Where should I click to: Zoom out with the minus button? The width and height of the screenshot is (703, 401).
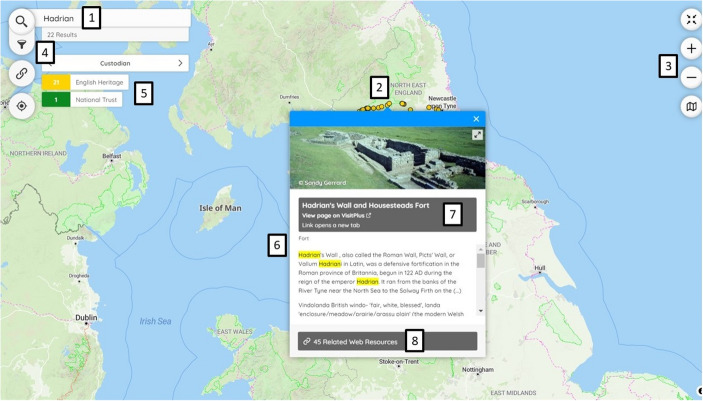click(x=691, y=78)
